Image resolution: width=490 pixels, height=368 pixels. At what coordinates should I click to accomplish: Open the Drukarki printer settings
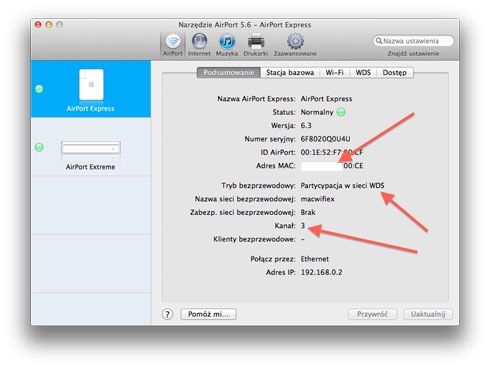click(x=256, y=45)
